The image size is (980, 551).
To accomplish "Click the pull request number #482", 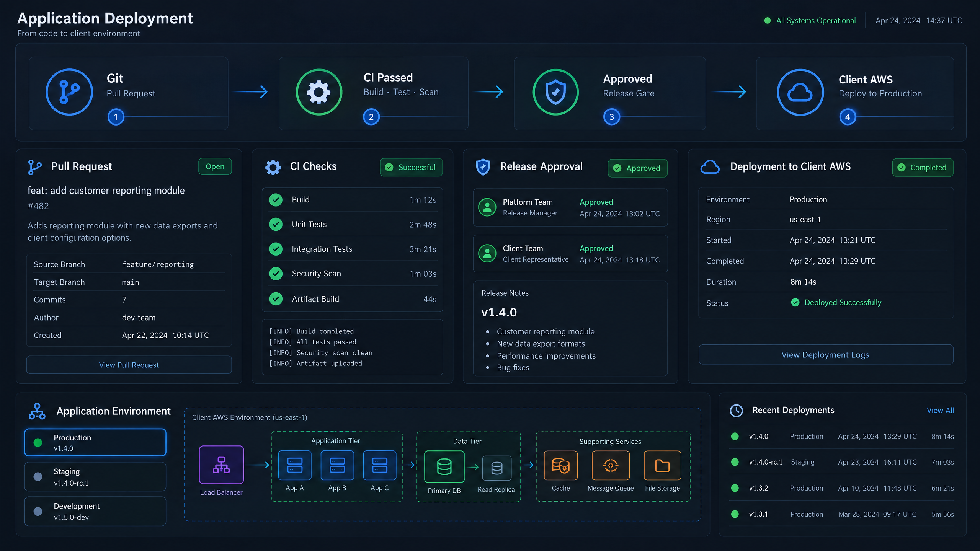I will 38,206.
